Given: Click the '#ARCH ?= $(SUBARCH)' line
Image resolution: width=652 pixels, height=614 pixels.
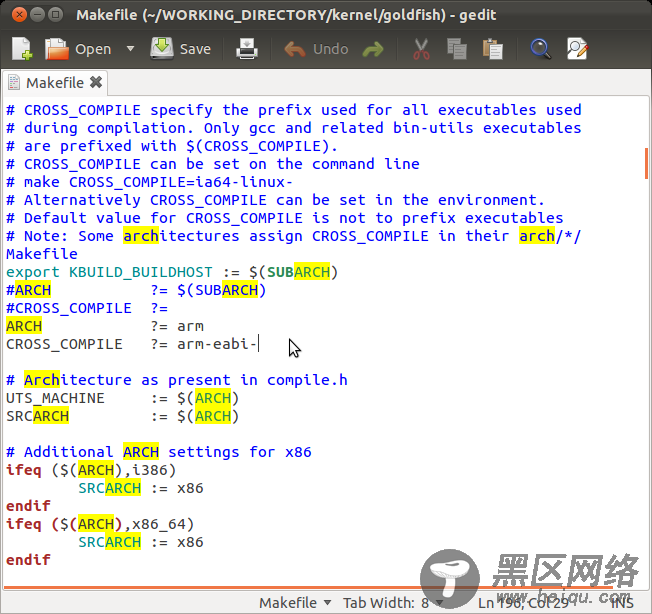Looking at the screenshot, I should click(x=136, y=290).
